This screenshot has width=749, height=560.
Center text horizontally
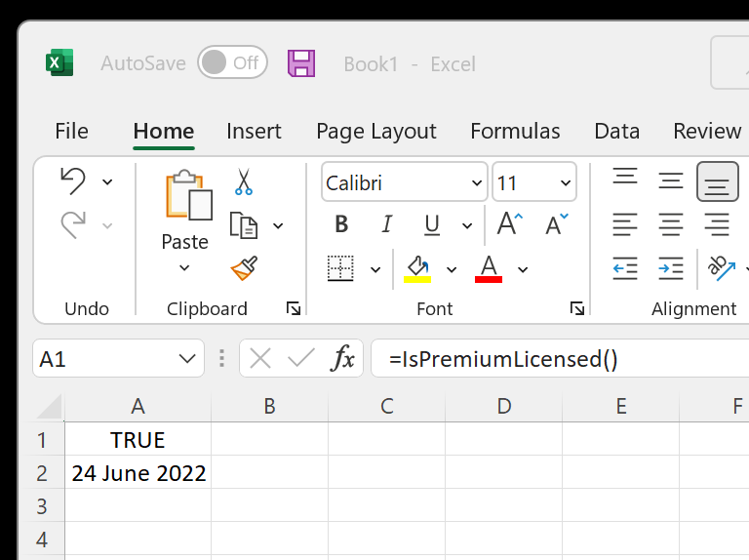(x=671, y=224)
